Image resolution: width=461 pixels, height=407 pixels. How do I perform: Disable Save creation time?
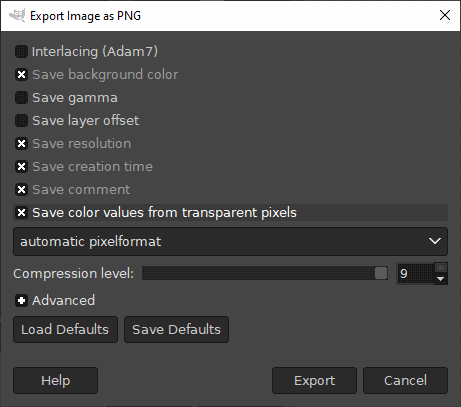click(21, 167)
